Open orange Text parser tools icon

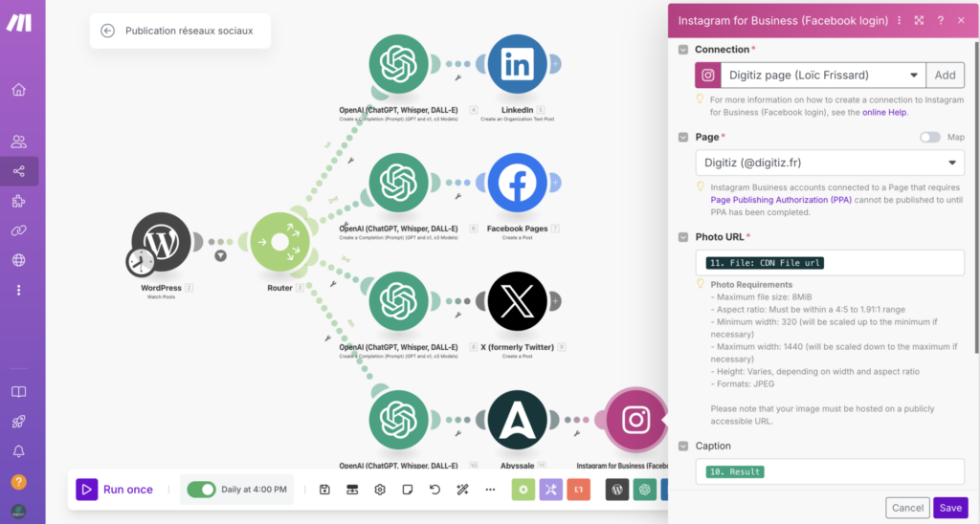click(x=579, y=490)
